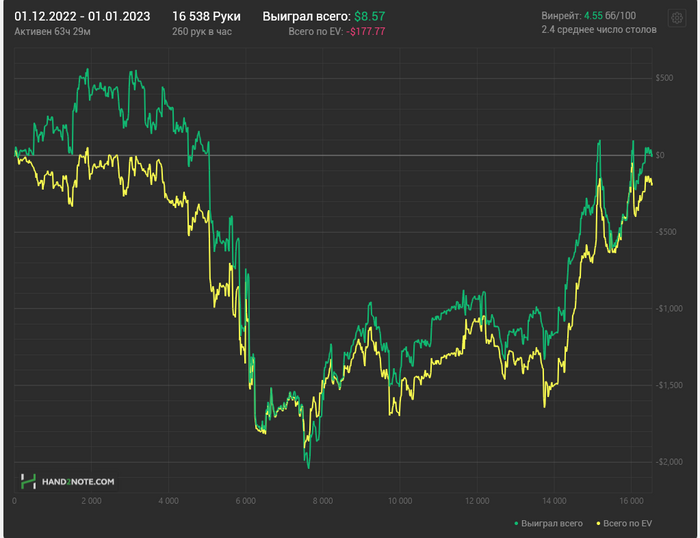Image resolution: width=700 pixels, height=538 pixels.
Task: Click the green 'Выиграл всего' legend marker
Action: 516,523
